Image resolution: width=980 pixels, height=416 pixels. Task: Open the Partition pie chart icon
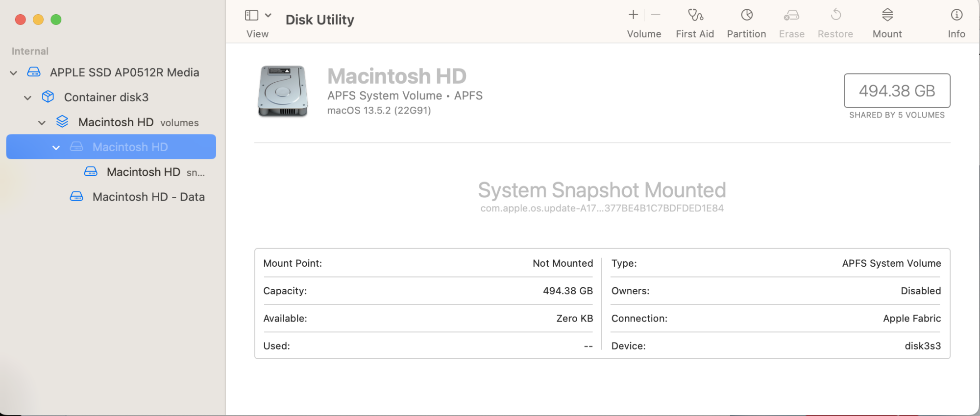click(x=747, y=15)
